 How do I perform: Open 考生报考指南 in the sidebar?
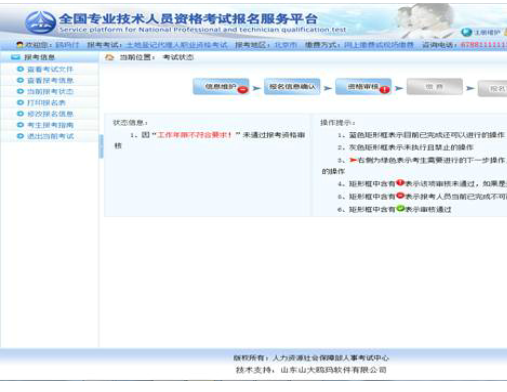50,125
